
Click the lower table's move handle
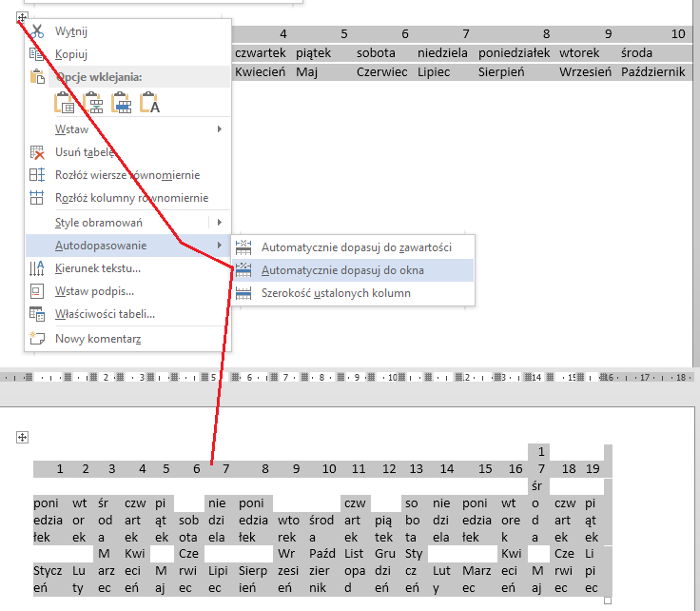pos(22,437)
